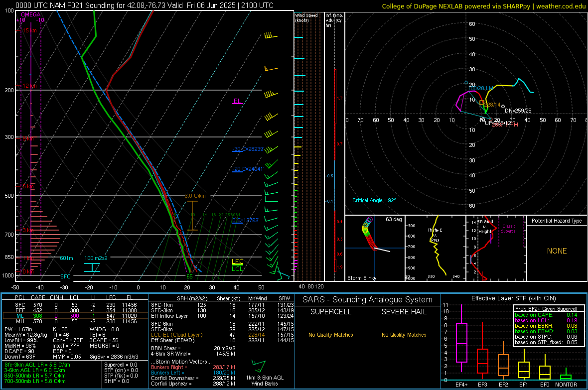The height and width of the screenshot is (390, 588).
Task: Click the Eff Shear (EBWD) row
Action: [222, 340]
